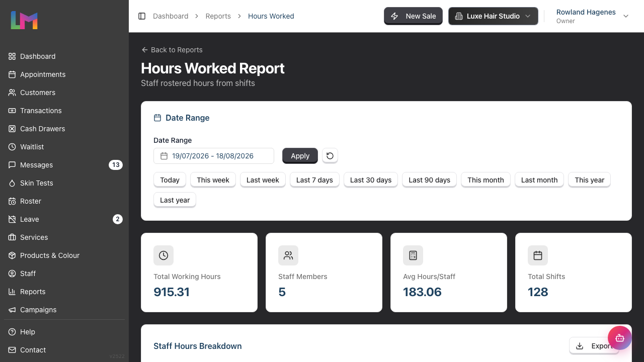Click the Messages badge showing 13
Screen dimensions: 644x362
point(116,165)
